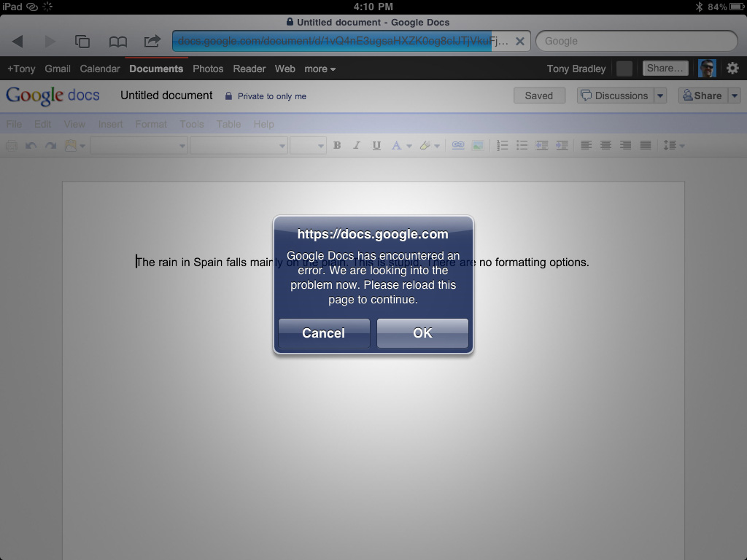The height and width of the screenshot is (560, 747).
Task: Cancel the Google Docs error dialog
Action: tap(323, 333)
